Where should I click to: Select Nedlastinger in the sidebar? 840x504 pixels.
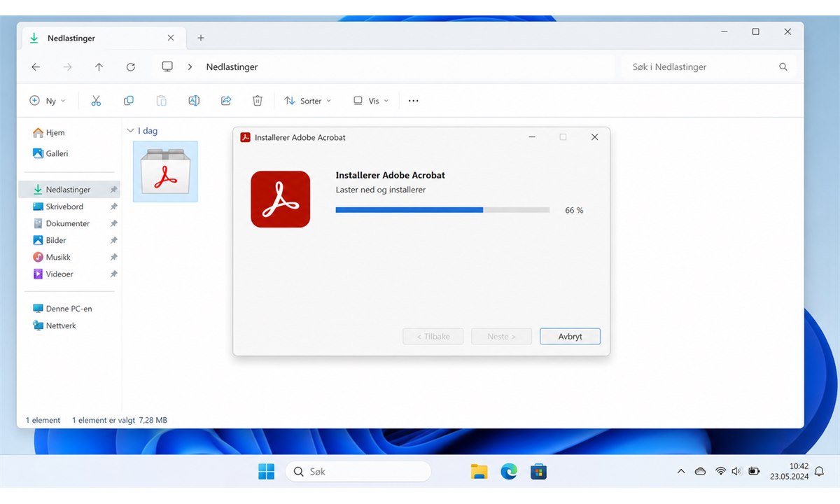pos(68,190)
